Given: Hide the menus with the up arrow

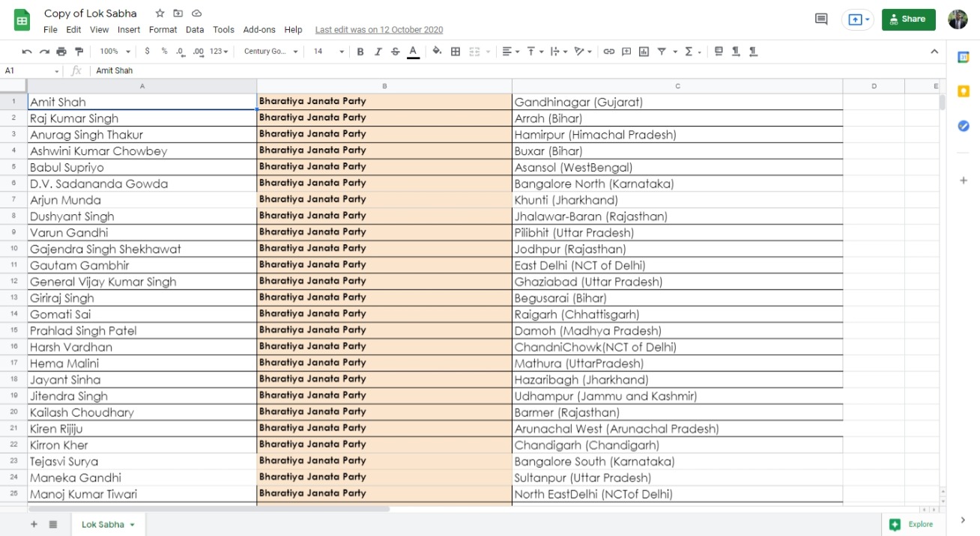Looking at the screenshot, I should 934,52.
